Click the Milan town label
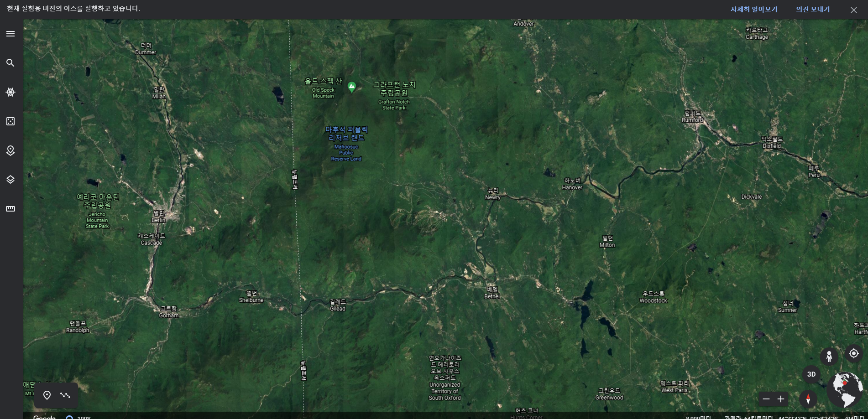Viewport: 868px width, 419px height. 159,93
